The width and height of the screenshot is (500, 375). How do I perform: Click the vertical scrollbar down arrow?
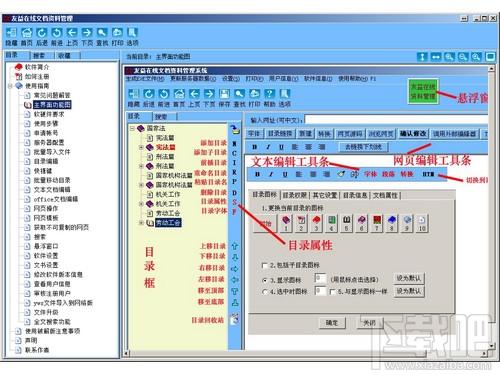[x=491, y=346]
